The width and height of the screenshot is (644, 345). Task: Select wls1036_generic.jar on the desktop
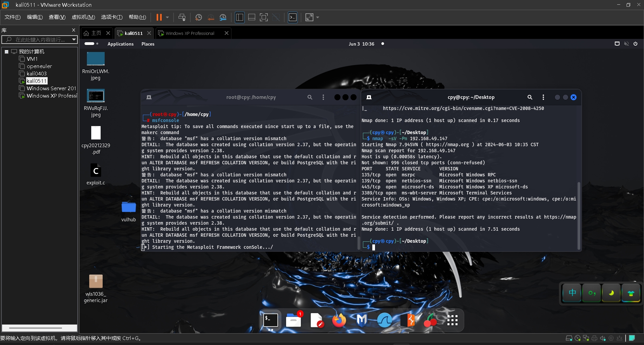coord(96,288)
